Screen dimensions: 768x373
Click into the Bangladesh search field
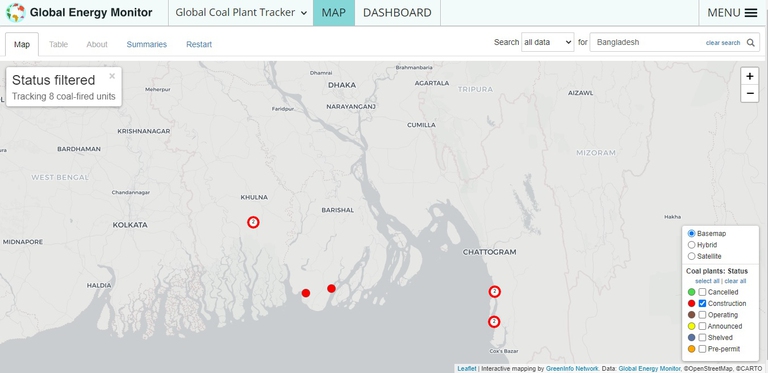(x=647, y=43)
